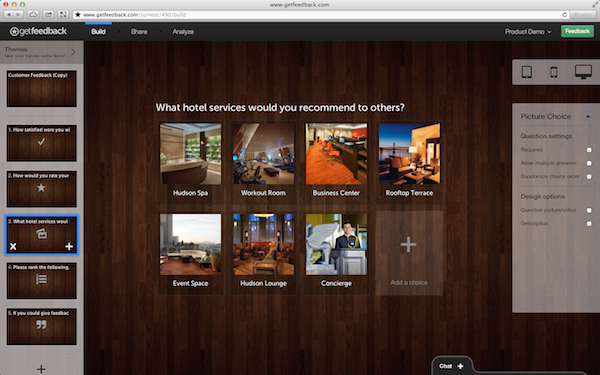Screen dimensions: 600x375
Task: Click 'Rooftop Terrace' caption text
Action: pos(409,193)
